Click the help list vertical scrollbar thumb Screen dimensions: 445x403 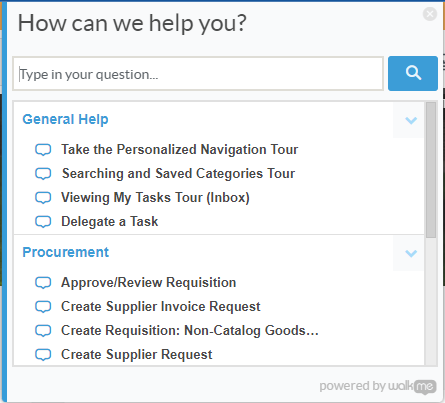431,170
